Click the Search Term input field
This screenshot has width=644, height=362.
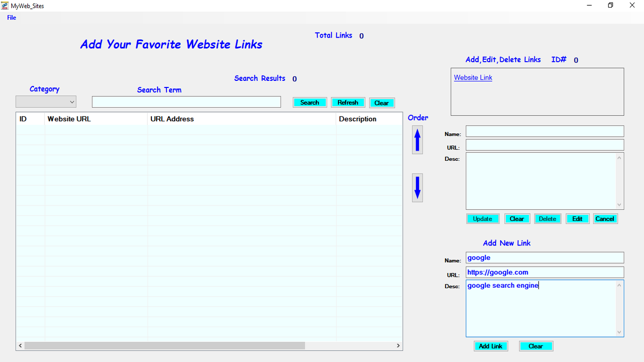(186, 102)
